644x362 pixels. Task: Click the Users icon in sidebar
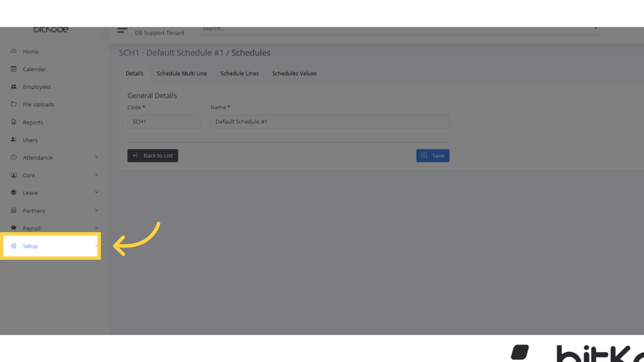(x=13, y=140)
